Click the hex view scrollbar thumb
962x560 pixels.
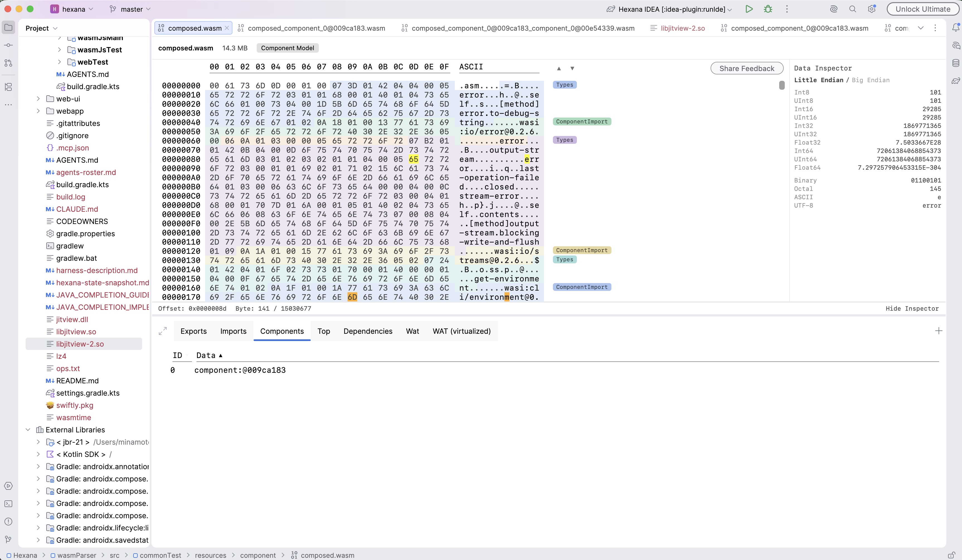click(782, 85)
